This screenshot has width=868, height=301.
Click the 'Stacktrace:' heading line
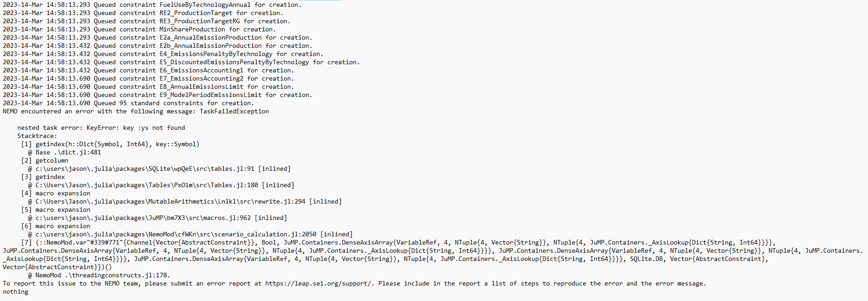pos(37,136)
